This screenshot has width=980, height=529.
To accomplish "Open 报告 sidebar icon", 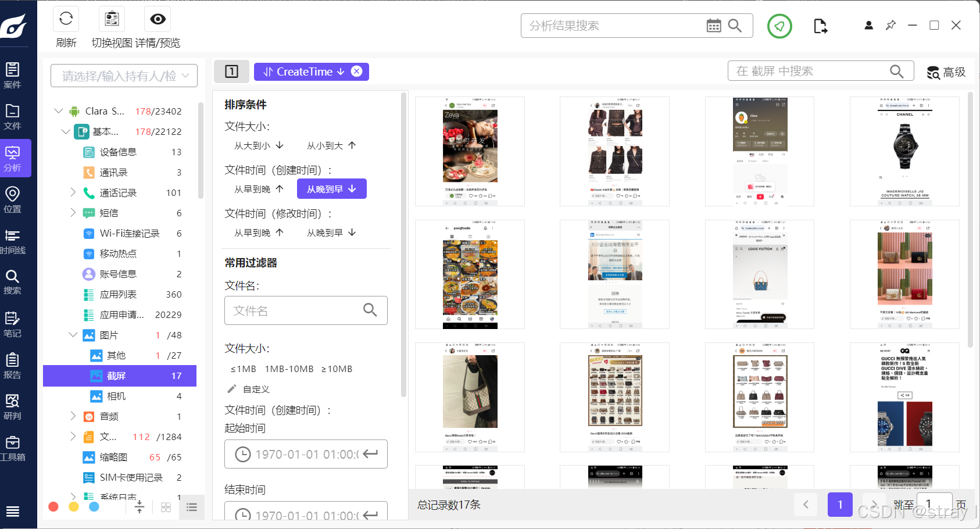I will (13, 366).
